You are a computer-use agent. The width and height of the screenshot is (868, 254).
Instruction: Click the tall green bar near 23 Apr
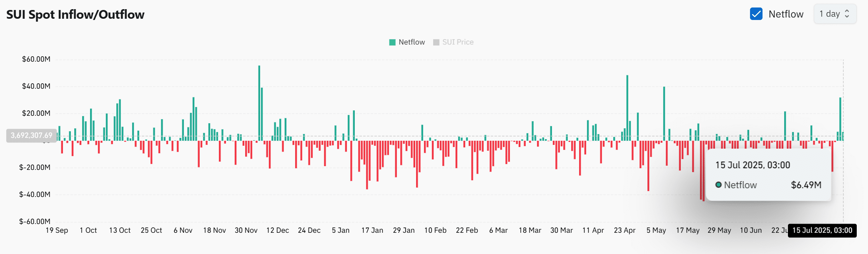coord(627,107)
